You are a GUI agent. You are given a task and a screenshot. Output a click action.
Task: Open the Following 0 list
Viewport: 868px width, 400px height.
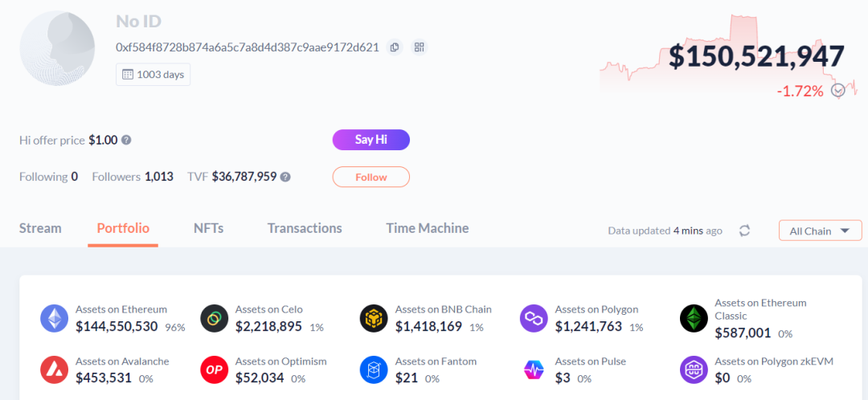[49, 177]
